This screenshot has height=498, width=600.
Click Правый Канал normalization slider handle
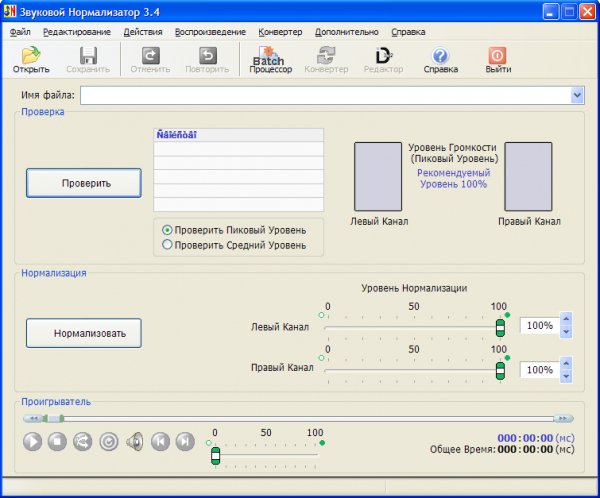(500, 371)
